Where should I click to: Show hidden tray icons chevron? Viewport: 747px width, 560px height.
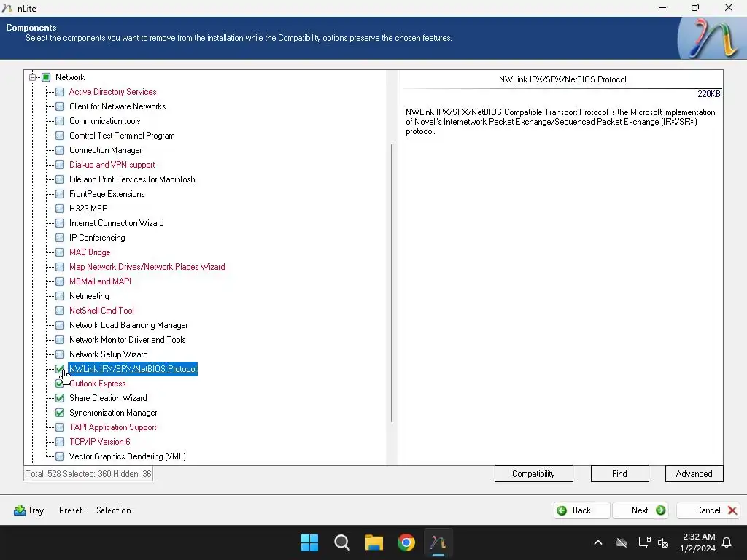(598, 542)
